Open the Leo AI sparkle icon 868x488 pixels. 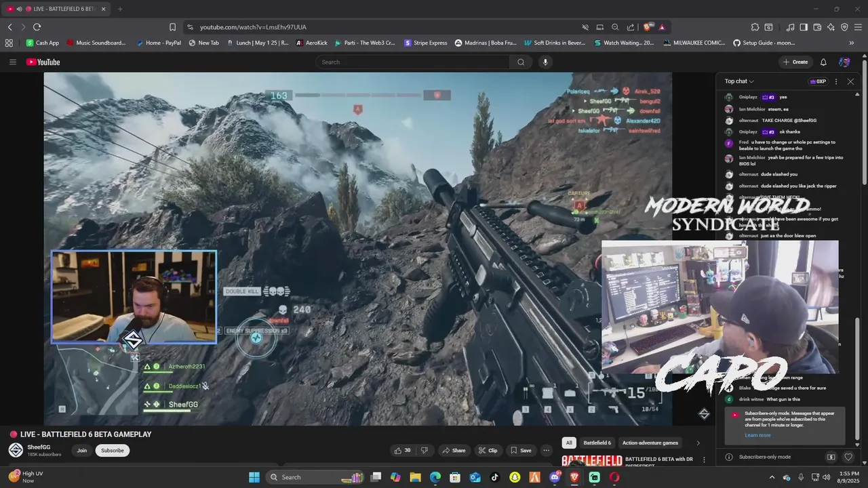[831, 27]
